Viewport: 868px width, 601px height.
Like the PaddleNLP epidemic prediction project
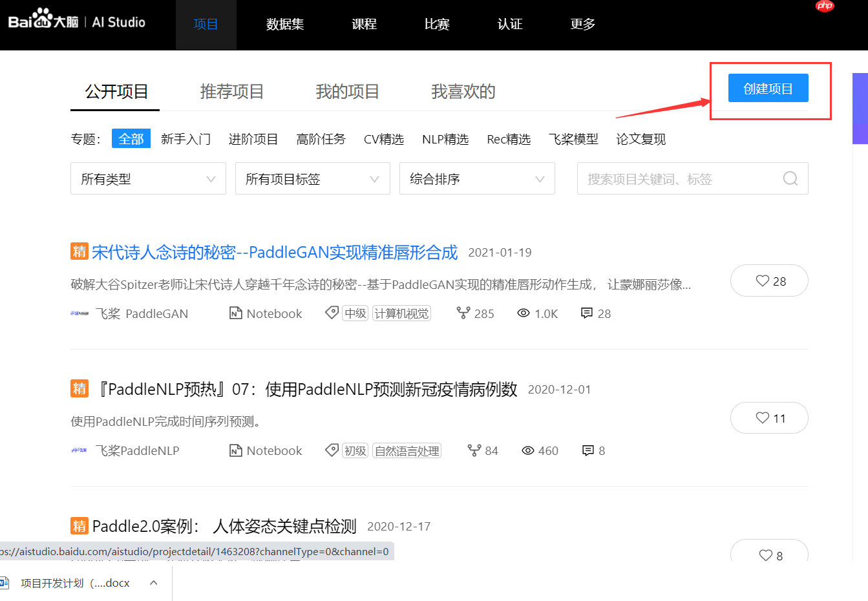pyautogui.click(x=769, y=417)
